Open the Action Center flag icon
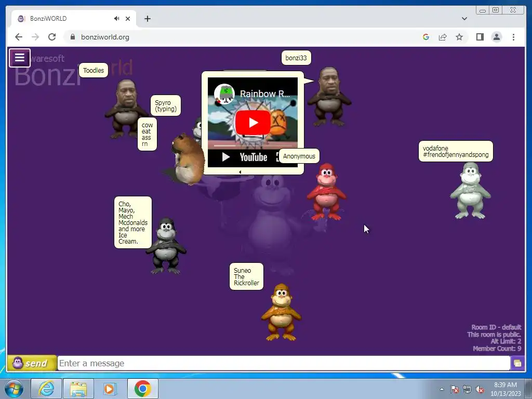This screenshot has width=532, height=399. coord(454,389)
